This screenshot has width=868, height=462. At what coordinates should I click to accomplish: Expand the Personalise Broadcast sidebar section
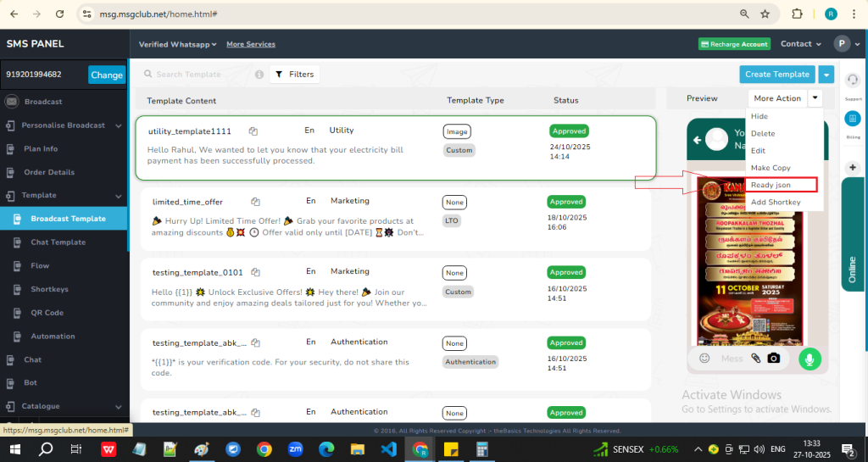coord(119,125)
